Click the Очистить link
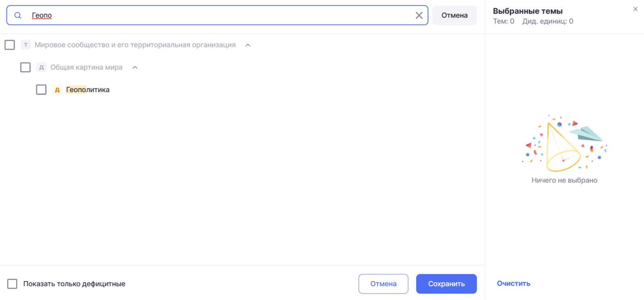The width and height of the screenshot is (644, 300). (514, 284)
